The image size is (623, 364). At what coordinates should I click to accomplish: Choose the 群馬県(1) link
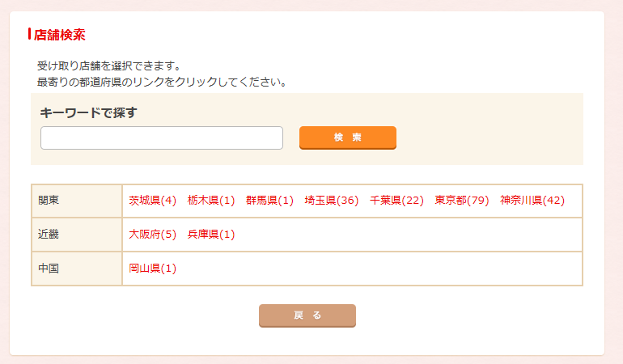(x=269, y=201)
